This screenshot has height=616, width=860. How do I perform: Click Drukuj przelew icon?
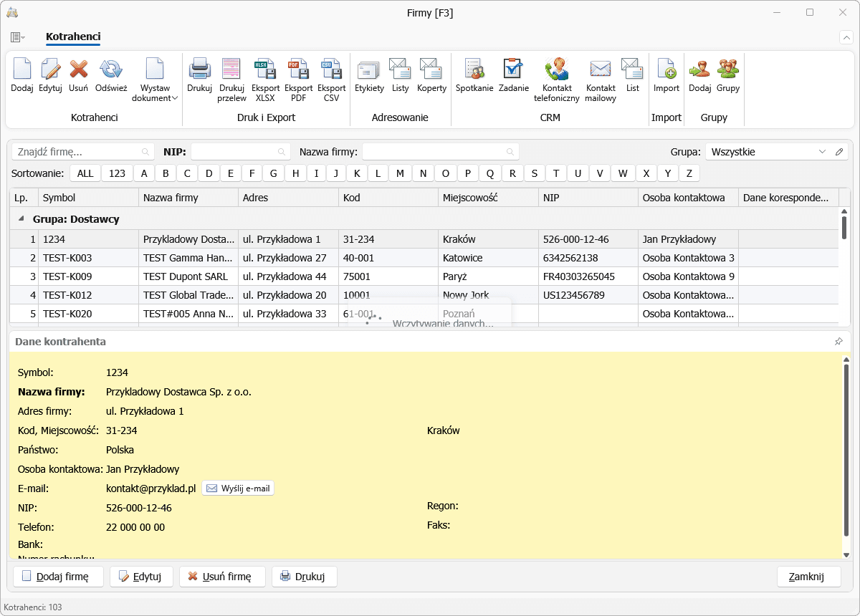pyautogui.click(x=231, y=80)
